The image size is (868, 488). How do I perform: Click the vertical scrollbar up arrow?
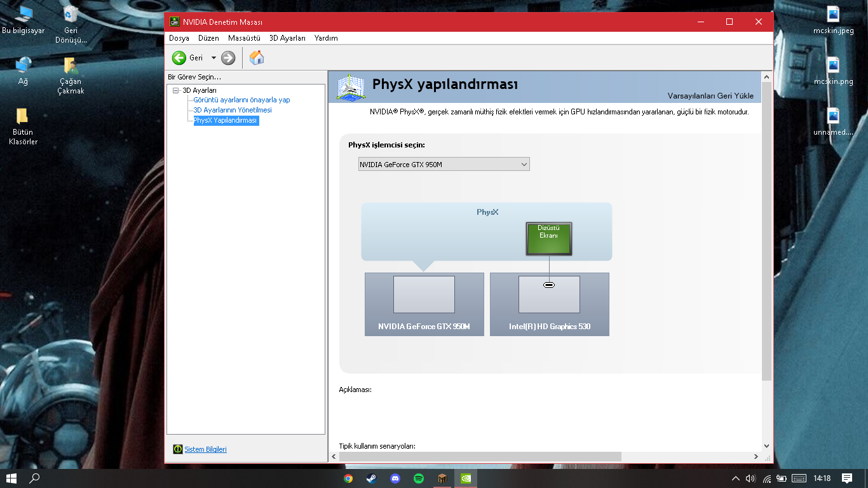(x=766, y=76)
